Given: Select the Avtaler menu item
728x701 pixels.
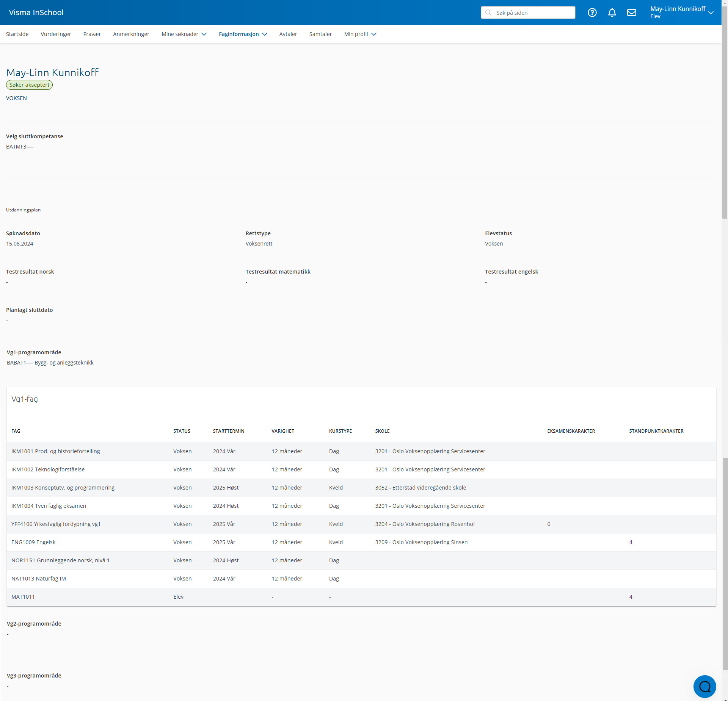Looking at the screenshot, I should tap(288, 34).
